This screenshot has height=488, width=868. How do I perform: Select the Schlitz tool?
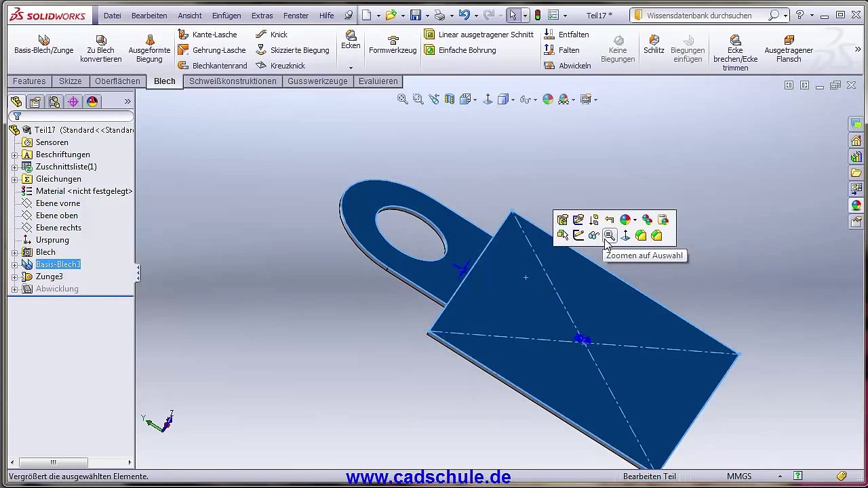tap(654, 45)
